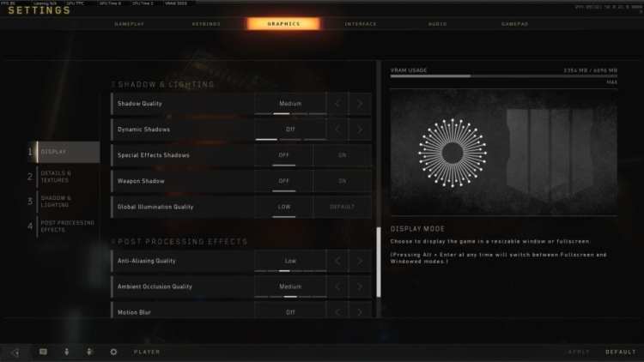
Task: Click the settings gear icon in bottom bar
Action: 113,352
